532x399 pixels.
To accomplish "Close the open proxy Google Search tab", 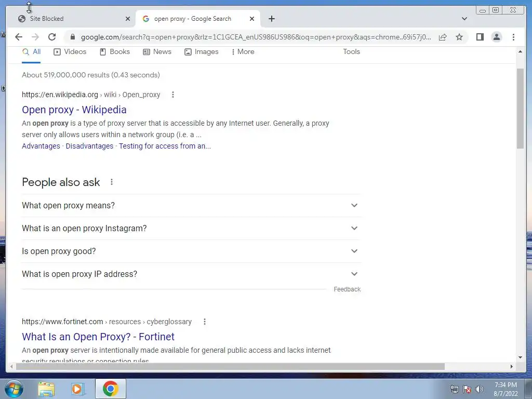I will [252, 19].
